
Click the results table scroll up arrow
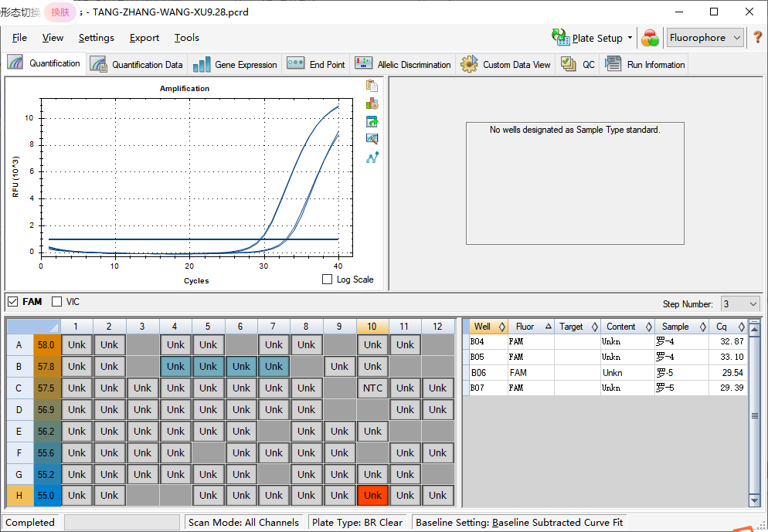point(754,329)
